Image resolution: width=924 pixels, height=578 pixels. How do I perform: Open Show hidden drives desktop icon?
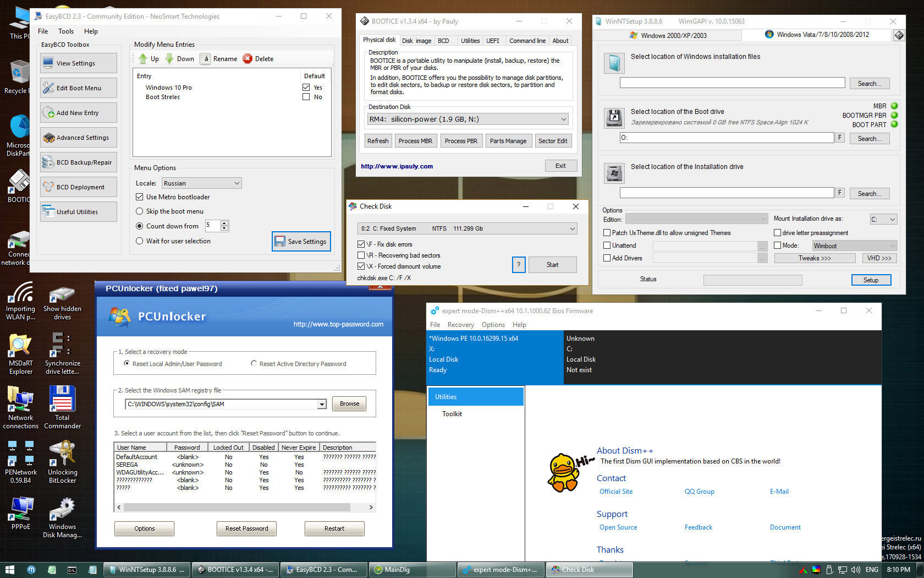62,303
